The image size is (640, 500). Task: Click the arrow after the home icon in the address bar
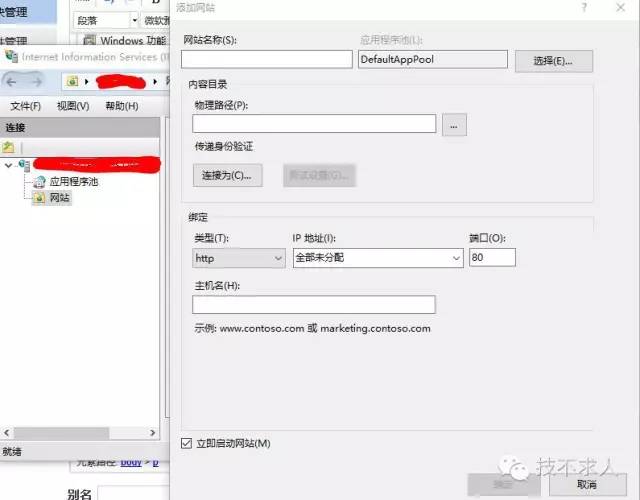point(87,82)
